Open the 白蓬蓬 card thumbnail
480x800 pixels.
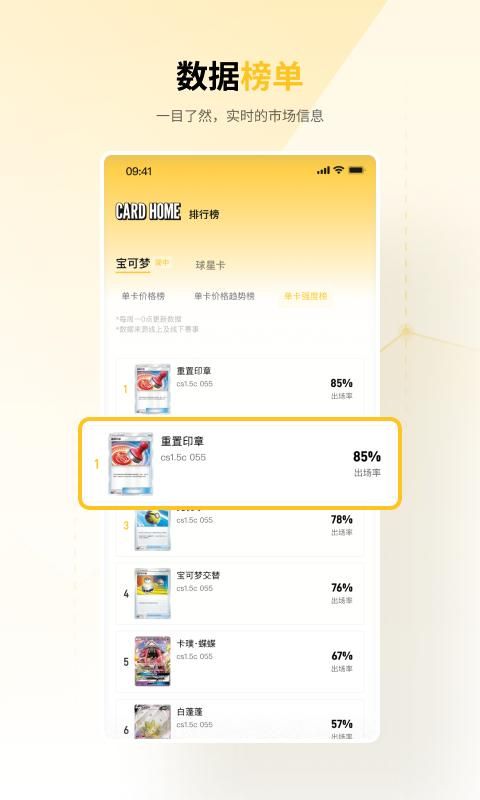[x=153, y=721]
